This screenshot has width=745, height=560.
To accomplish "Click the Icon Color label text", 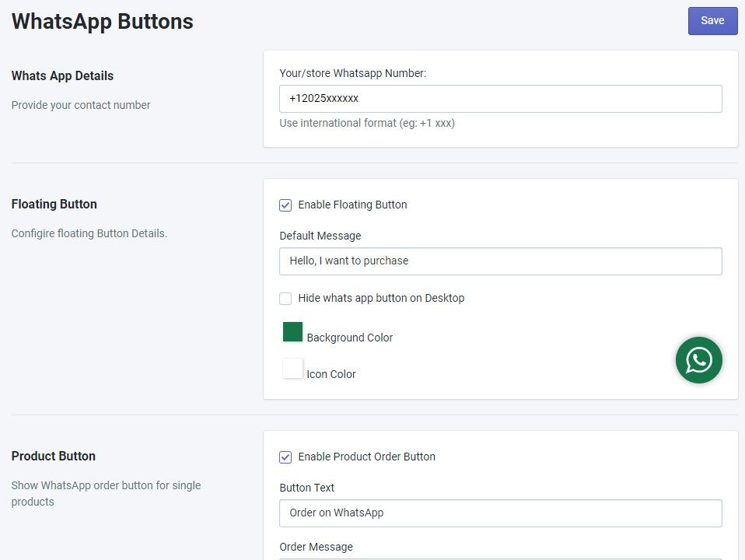I will [331, 374].
